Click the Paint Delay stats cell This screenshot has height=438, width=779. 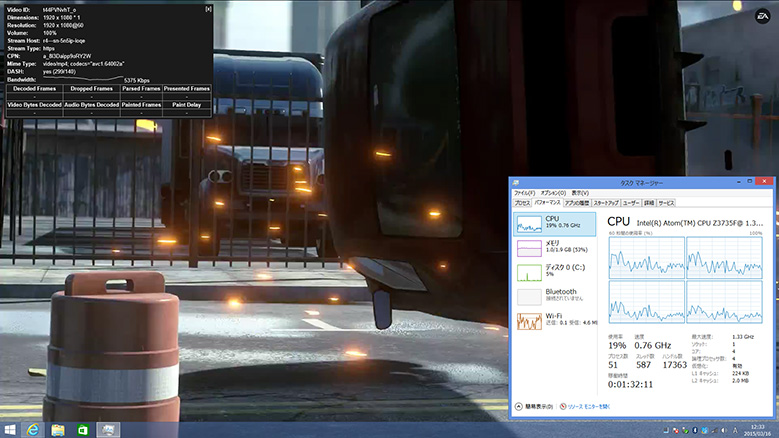(x=187, y=105)
